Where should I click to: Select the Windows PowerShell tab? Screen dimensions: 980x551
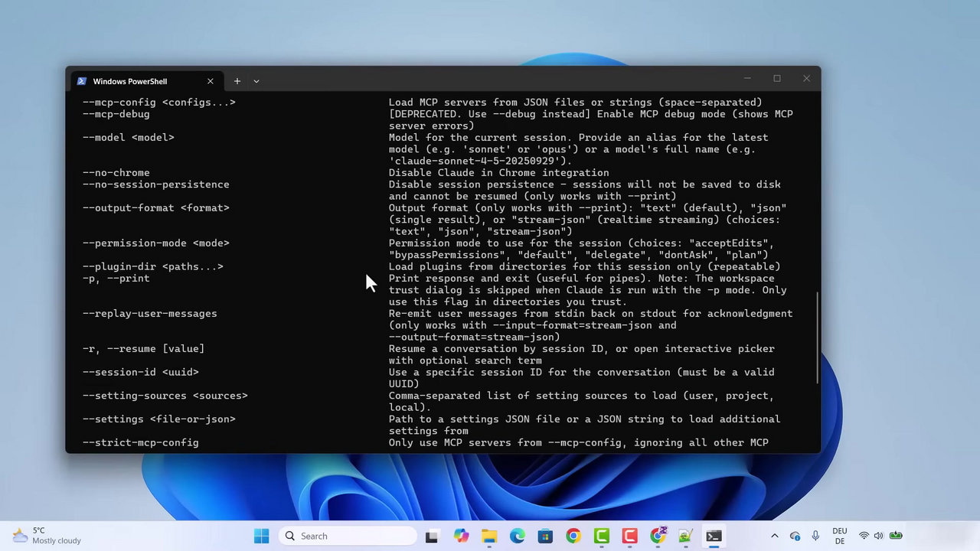click(145, 81)
